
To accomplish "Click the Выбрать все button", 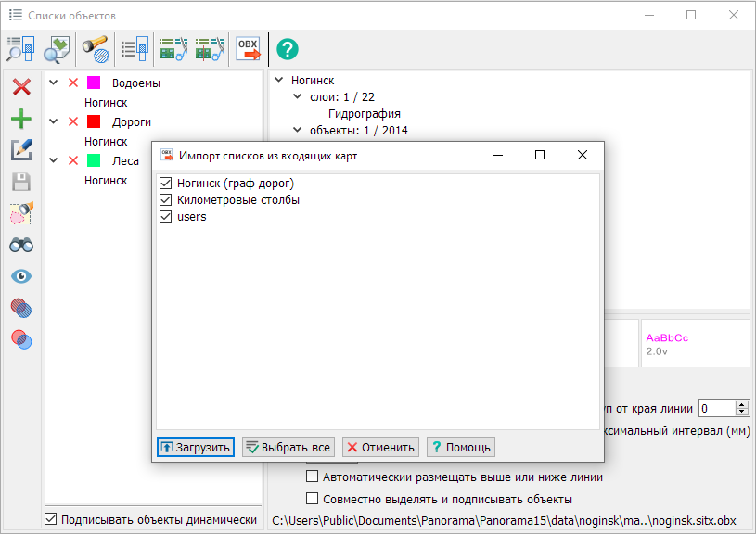I will point(288,447).
